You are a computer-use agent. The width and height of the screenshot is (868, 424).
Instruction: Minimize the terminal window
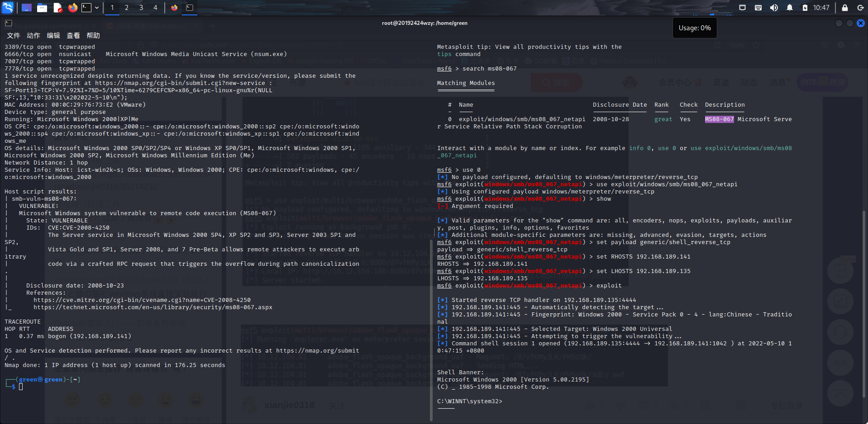(839, 23)
